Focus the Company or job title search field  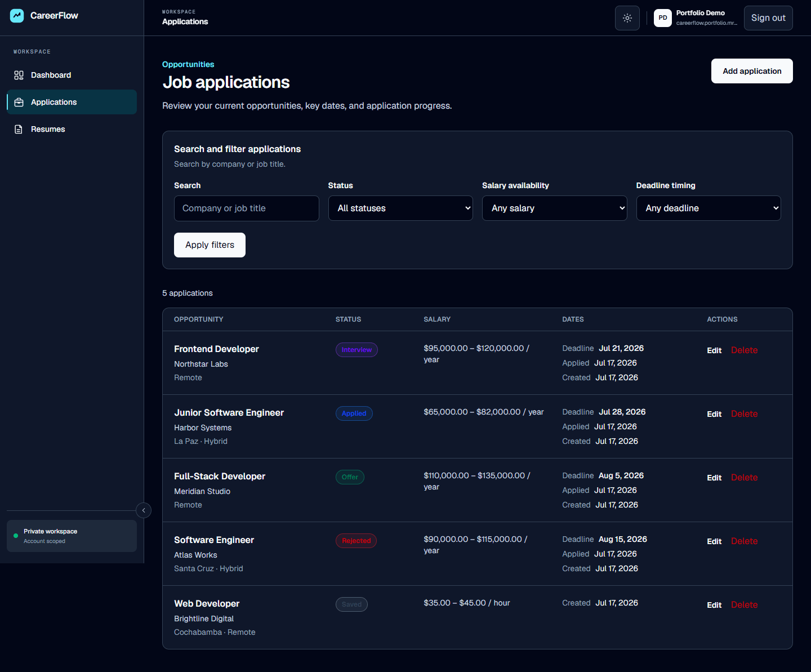tap(247, 208)
